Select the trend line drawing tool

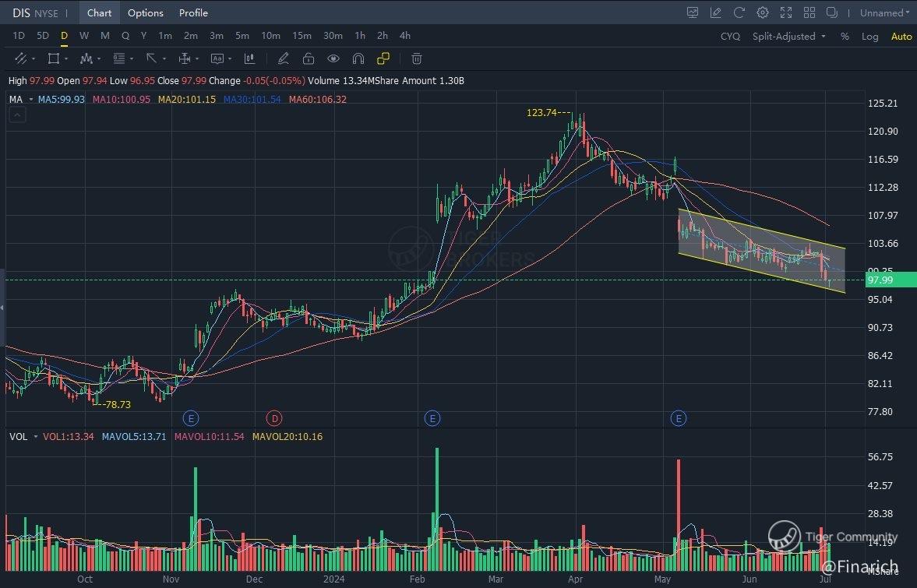20,58
